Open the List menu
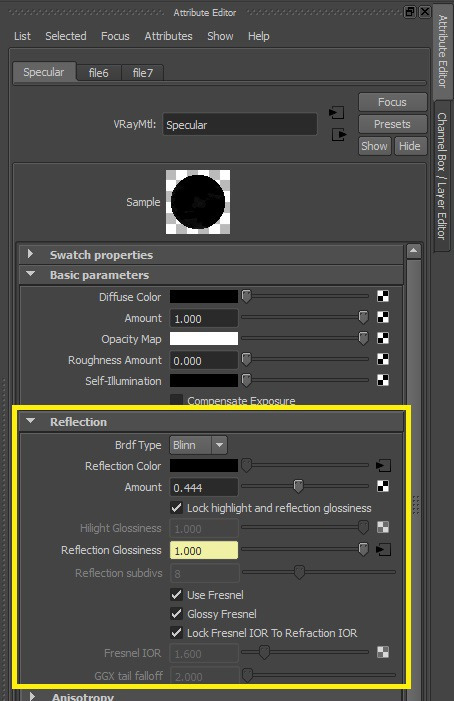Image resolution: width=454 pixels, height=701 pixels. pyautogui.click(x=22, y=36)
